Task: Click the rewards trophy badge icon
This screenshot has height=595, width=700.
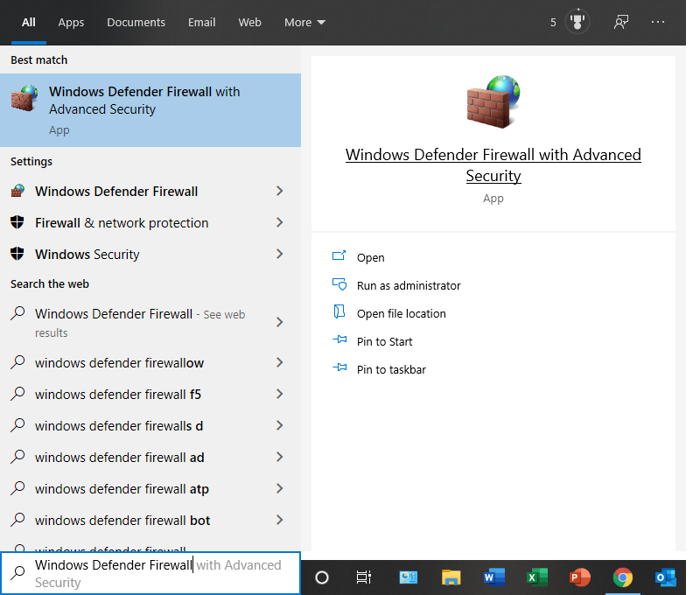Action: 577,21
